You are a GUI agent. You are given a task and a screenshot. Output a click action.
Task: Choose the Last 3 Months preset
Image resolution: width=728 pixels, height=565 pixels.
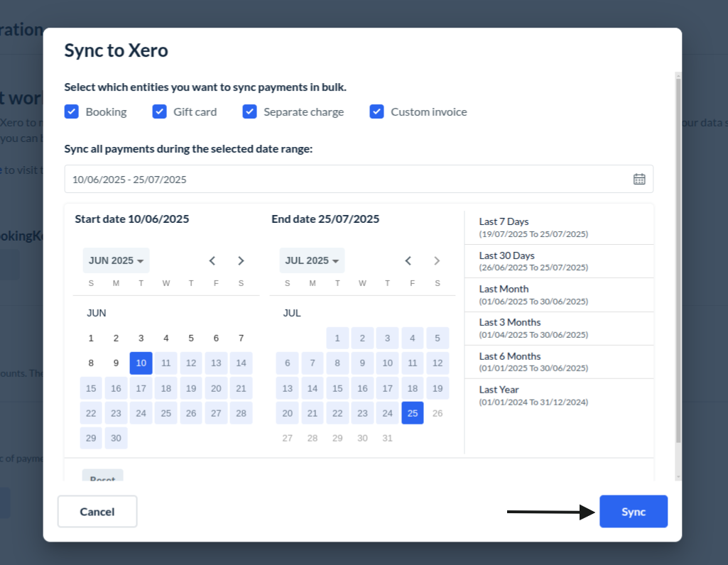click(559, 329)
